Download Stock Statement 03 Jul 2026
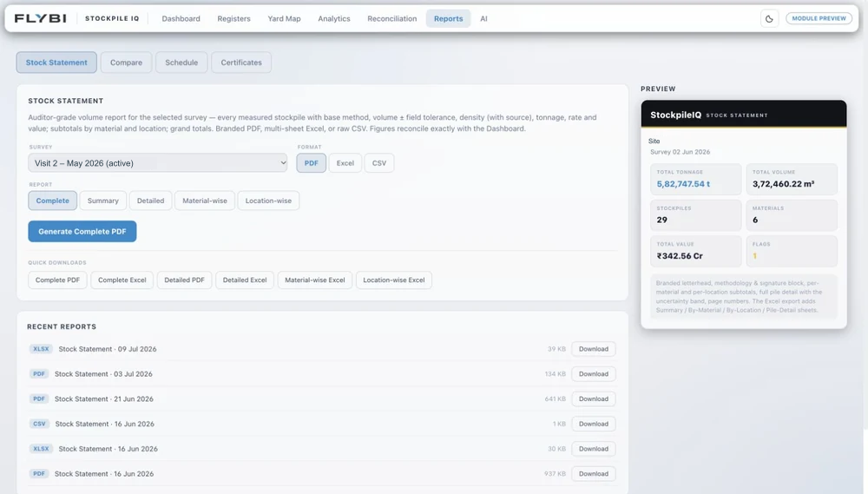The width and height of the screenshot is (868, 494). click(594, 374)
